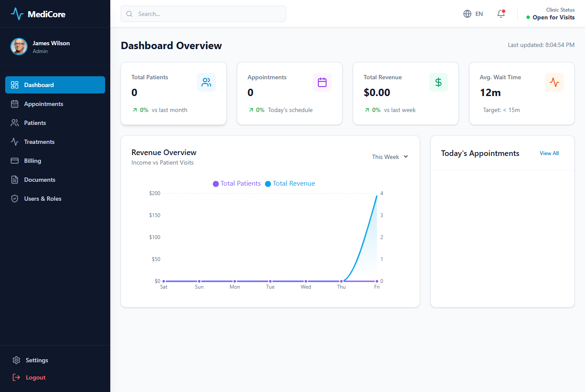585x392 pixels.
Task: Open notifications bell icon
Action: pos(501,14)
